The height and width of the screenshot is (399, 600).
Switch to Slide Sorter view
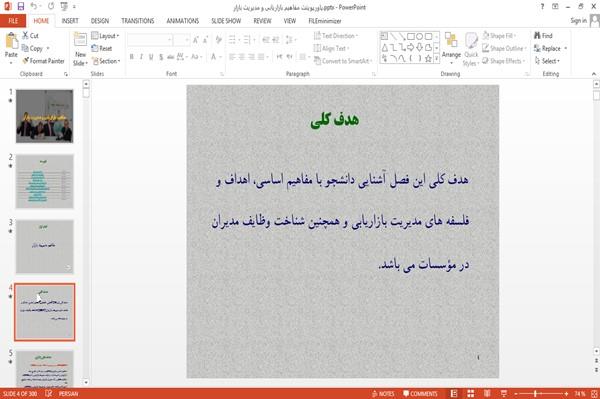pyautogui.click(x=471, y=393)
